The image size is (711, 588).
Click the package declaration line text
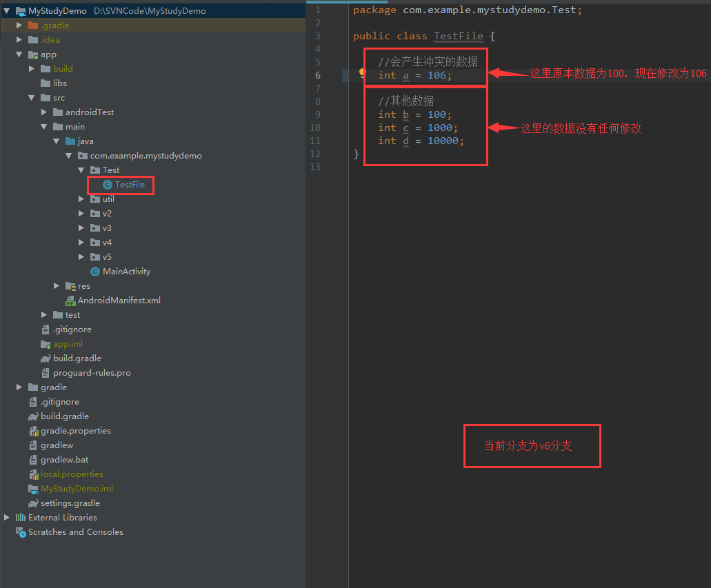[x=468, y=10]
